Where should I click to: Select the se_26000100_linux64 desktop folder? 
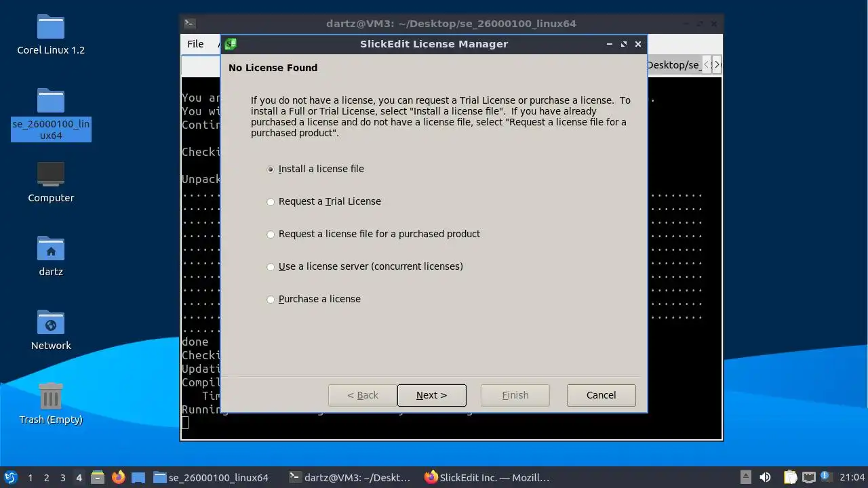[x=51, y=113]
